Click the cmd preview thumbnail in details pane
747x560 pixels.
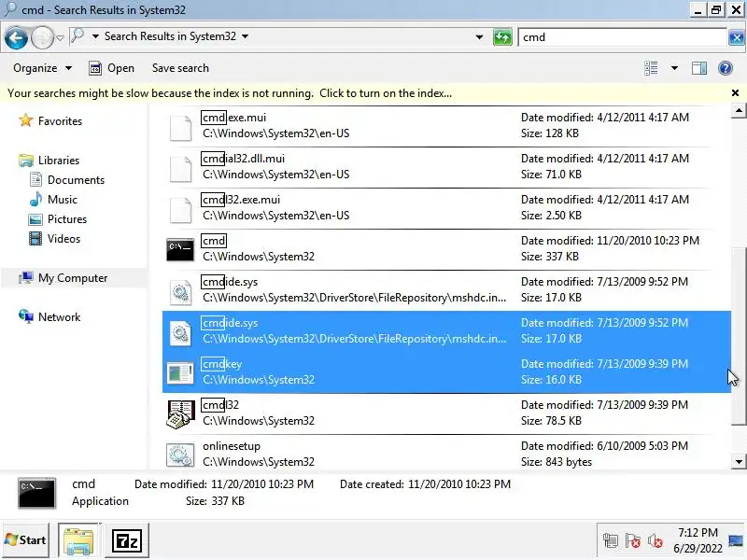36,493
